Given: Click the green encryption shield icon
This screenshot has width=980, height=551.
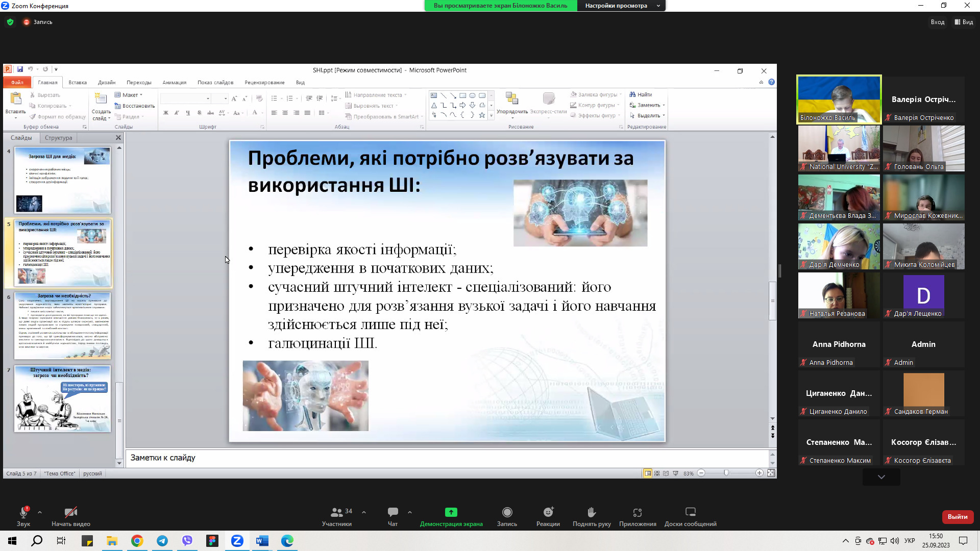Looking at the screenshot, I should coord(10,22).
